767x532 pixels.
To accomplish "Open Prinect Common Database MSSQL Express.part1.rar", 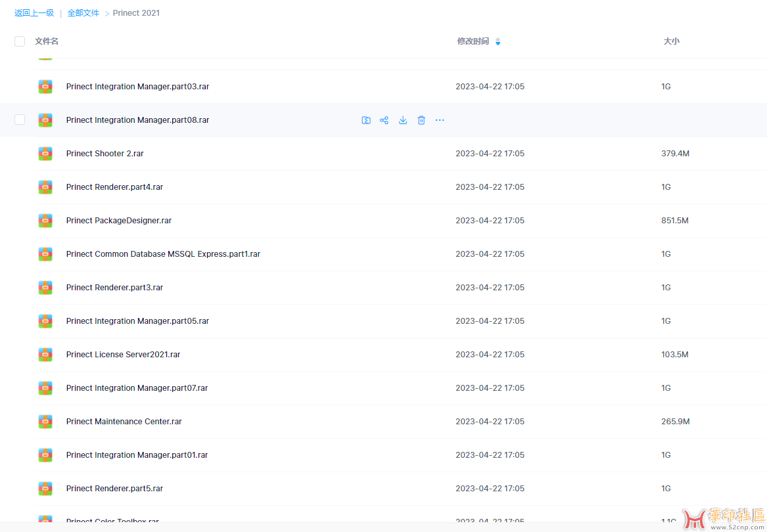I will (163, 254).
